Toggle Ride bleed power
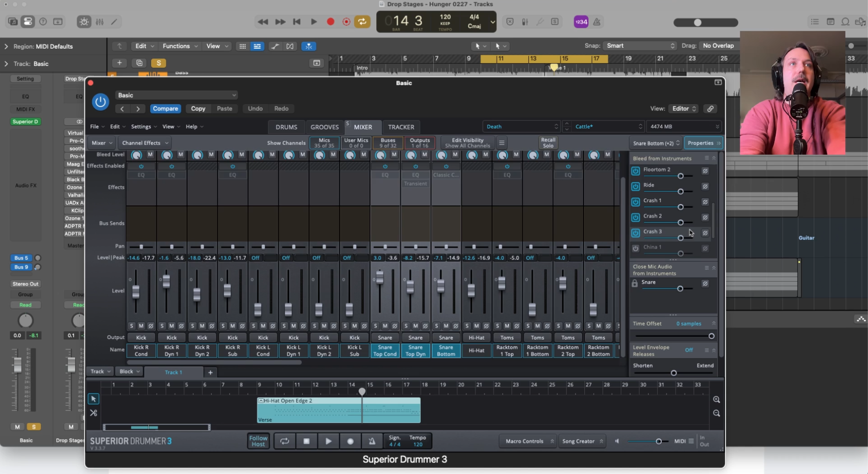Image resolution: width=868 pixels, height=474 pixels. coord(635,186)
